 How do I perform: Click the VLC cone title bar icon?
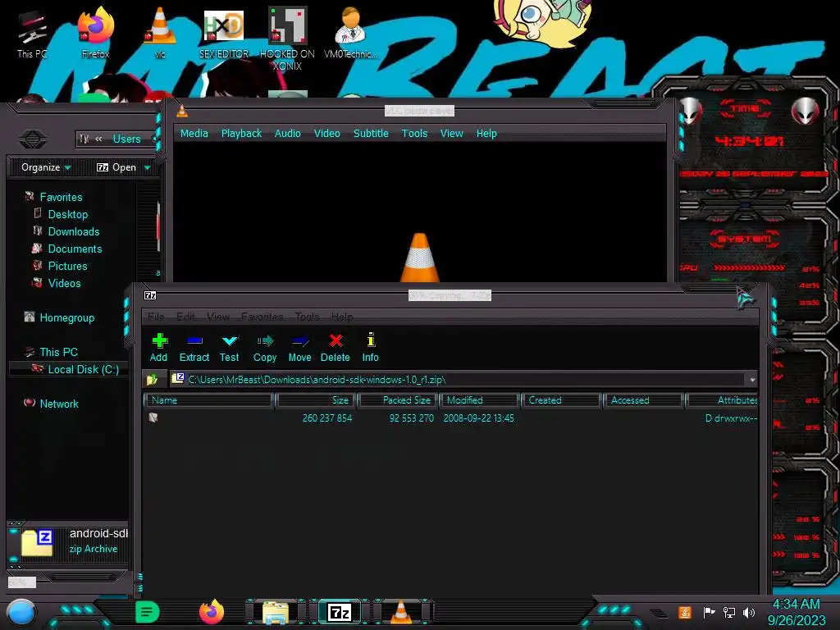(182, 111)
